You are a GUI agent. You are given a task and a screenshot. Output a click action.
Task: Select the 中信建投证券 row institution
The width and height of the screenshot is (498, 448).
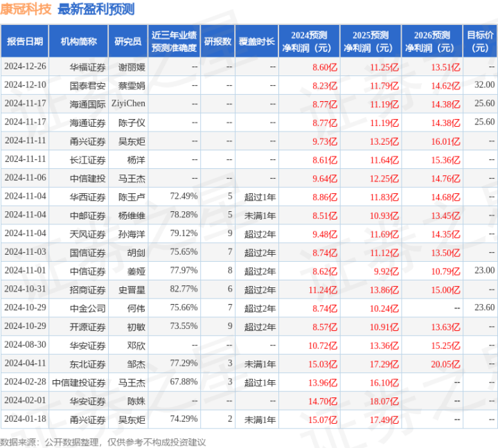click(x=79, y=383)
